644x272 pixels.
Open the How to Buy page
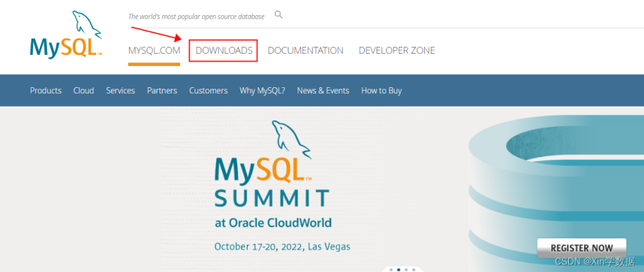coord(381,91)
